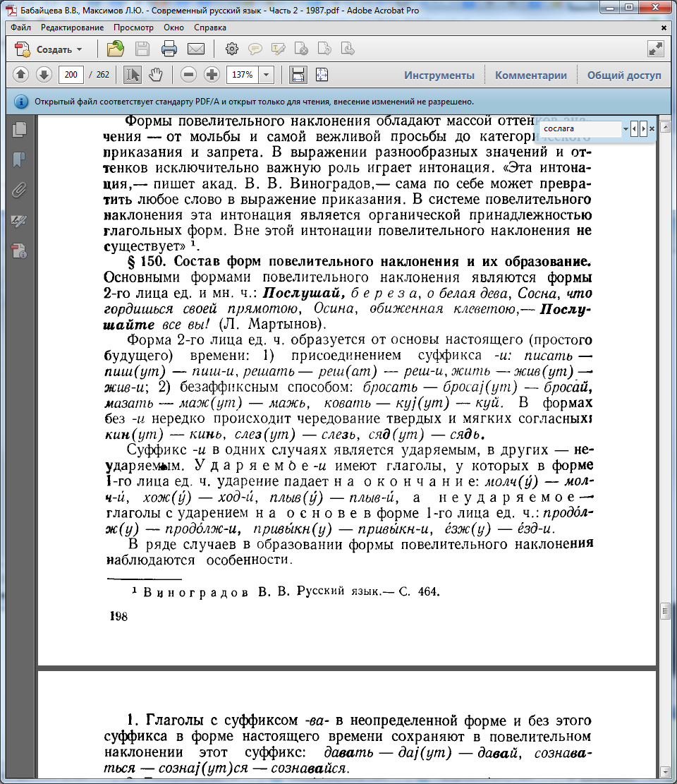Click the zoom level field showing 137%

(x=243, y=75)
